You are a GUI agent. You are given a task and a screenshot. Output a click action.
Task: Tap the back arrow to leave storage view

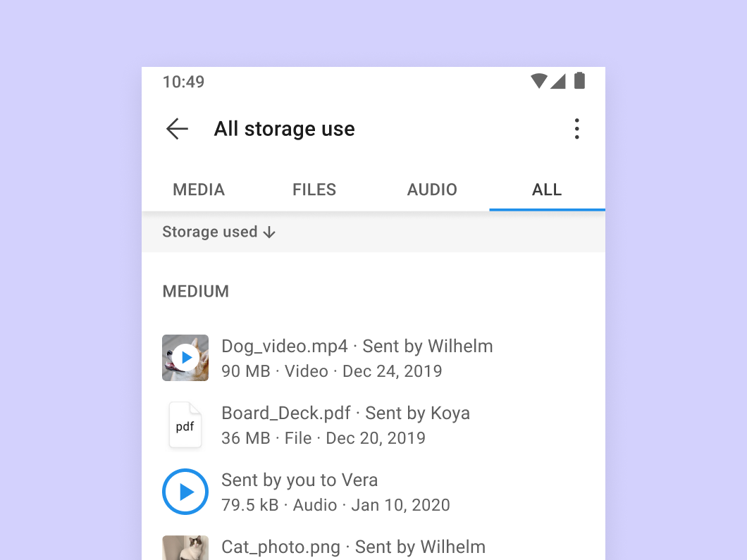(x=177, y=129)
